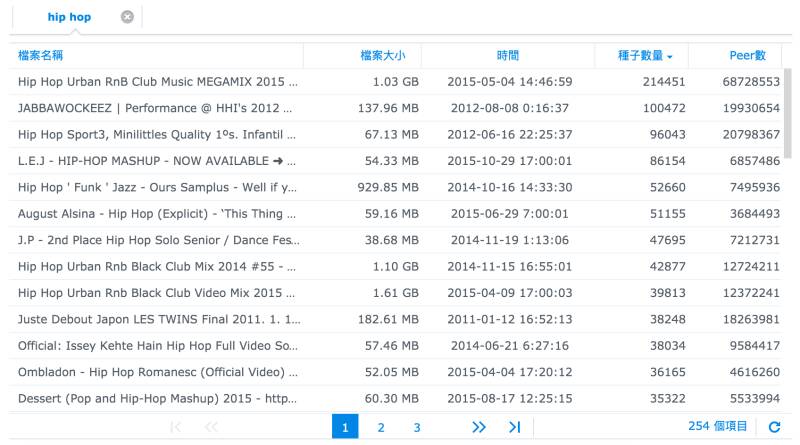
Task: Click peer count 12724211
Action: pyautogui.click(x=751, y=266)
